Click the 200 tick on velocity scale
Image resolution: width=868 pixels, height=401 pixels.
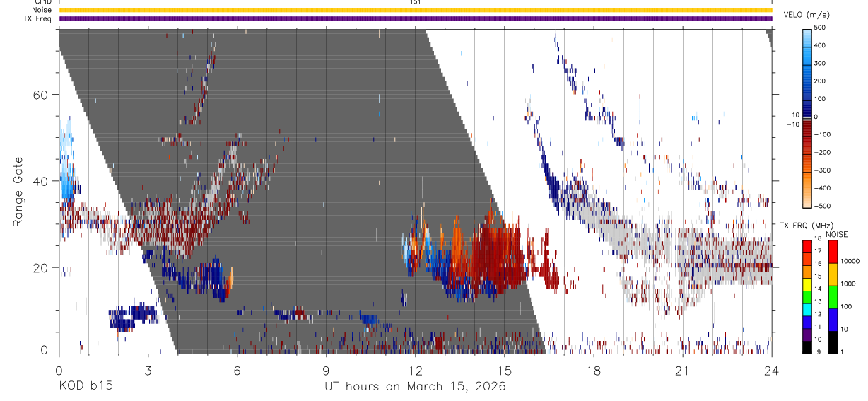(x=821, y=81)
